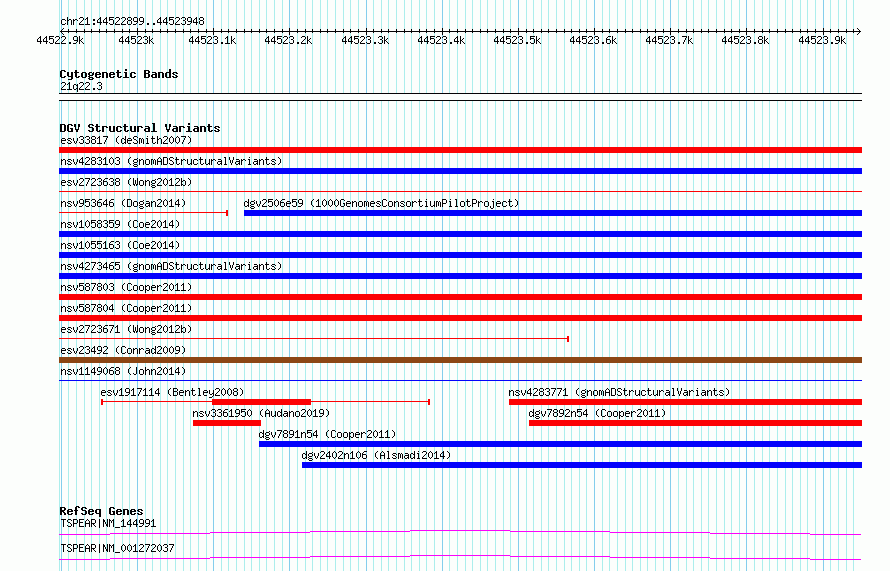890x571 pixels.
Task: Click the nsv587803 (Cooper2011) red bar
Action: pos(460,297)
